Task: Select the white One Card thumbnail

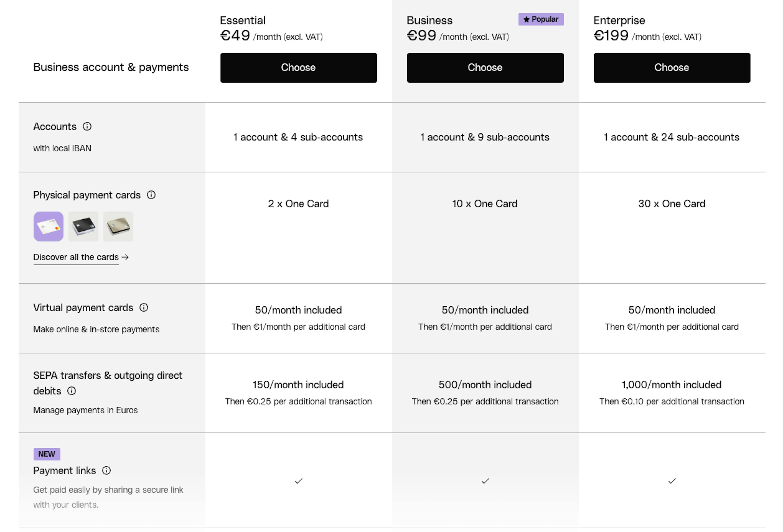Action: point(49,227)
